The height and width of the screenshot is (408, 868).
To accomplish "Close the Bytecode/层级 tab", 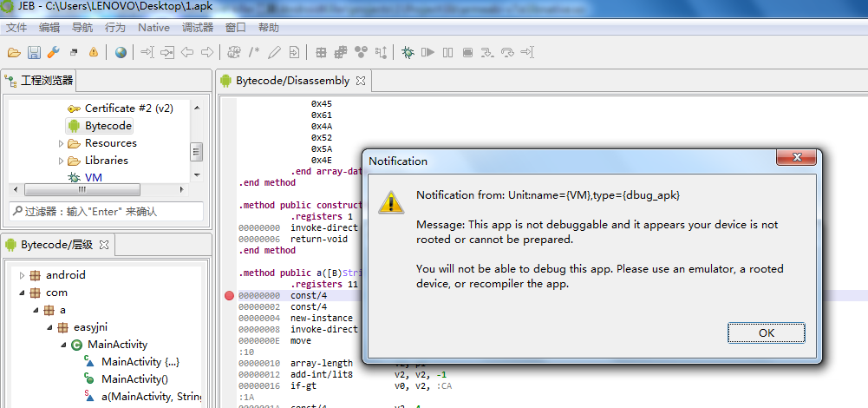I will 103,245.
